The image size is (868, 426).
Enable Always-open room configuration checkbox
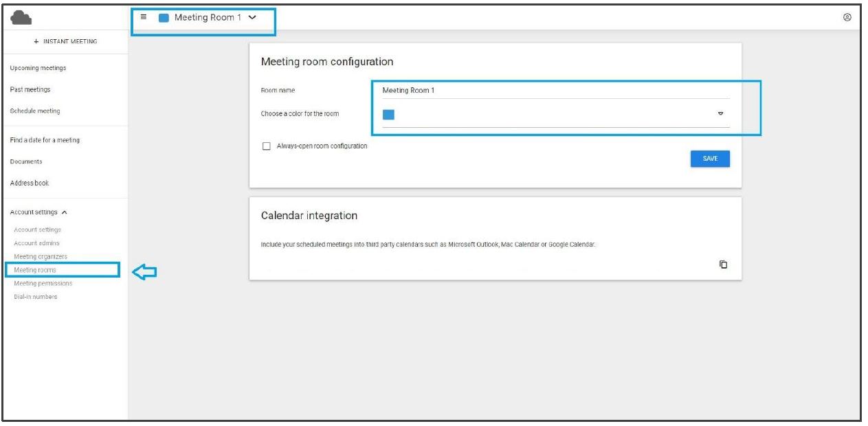tap(267, 146)
